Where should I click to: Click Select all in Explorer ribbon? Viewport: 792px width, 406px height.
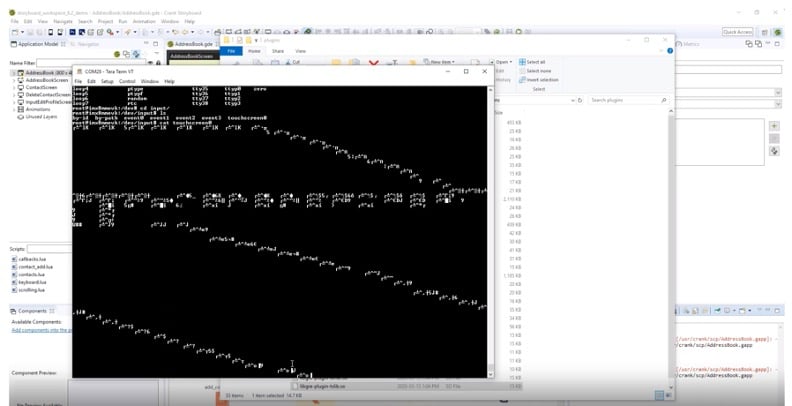click(x=531, y=62)
